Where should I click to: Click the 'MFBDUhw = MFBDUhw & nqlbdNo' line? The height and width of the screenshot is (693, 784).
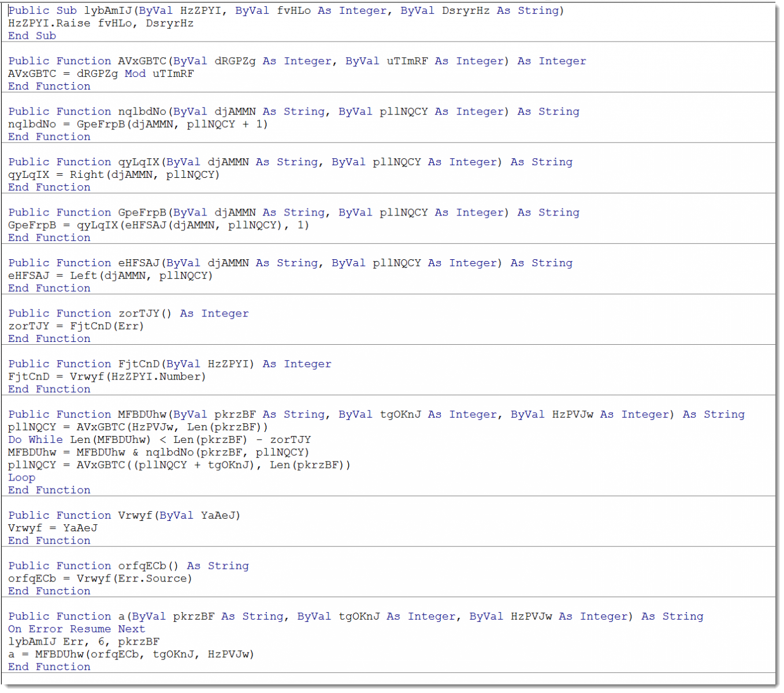[159, 452]
